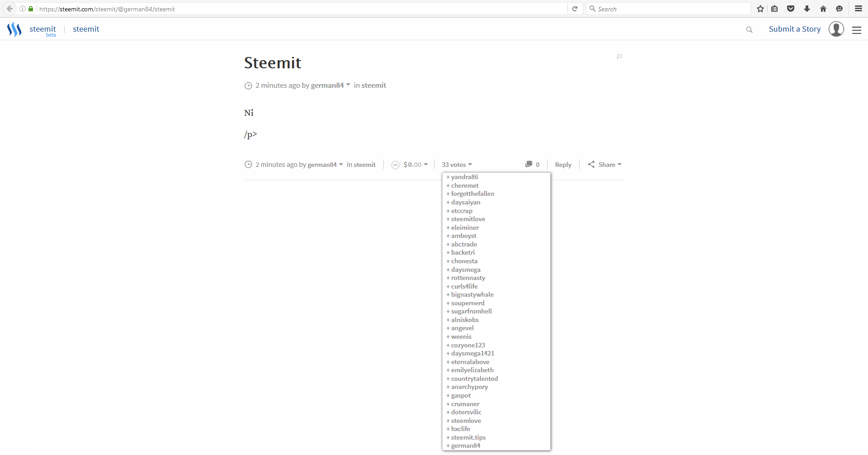Viewport: 868px width, 455px height.
Task: Reload the page using the refresh icon
Action: click(575, 9)
